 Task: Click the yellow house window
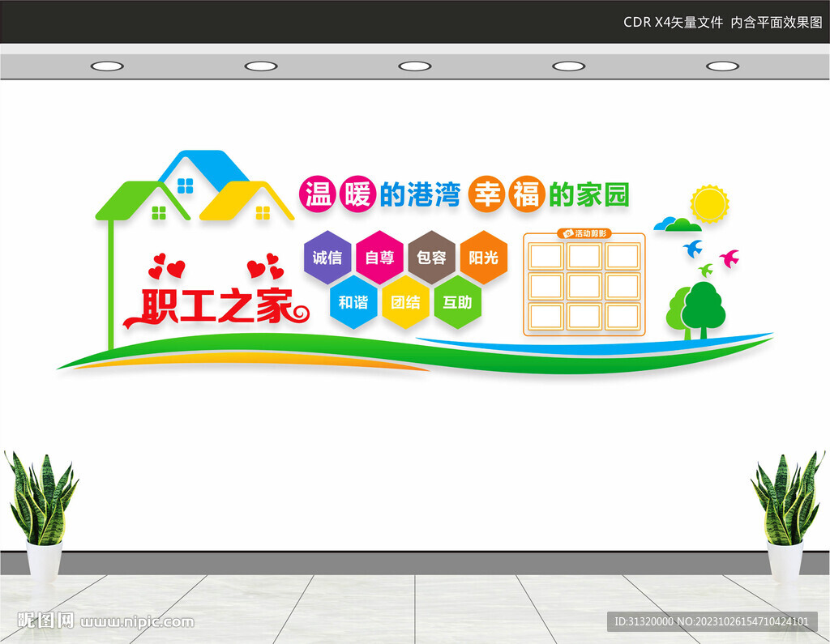click(x=263, y=213)
